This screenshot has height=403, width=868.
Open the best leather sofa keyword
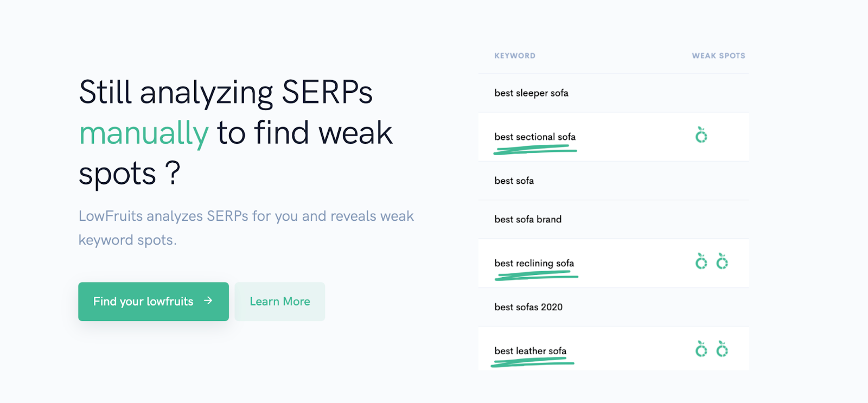coord(531,351)
